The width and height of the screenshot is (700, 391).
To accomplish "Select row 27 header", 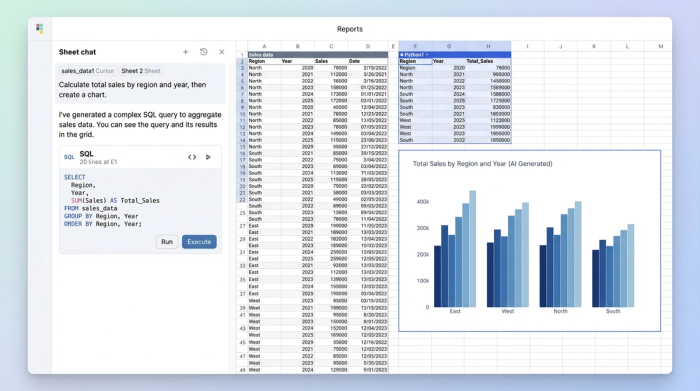I will [x=242, y=226].
